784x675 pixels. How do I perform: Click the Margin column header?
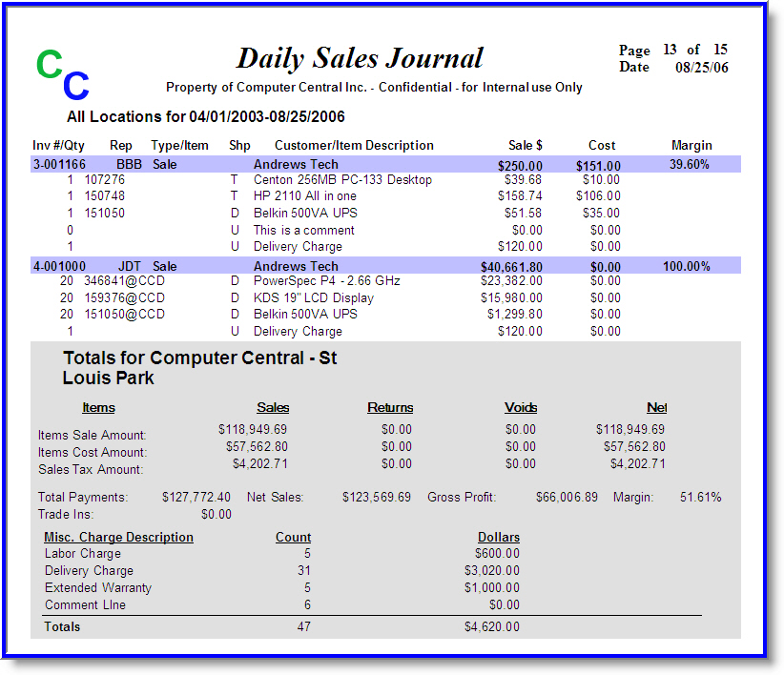(x=691, y=146)
